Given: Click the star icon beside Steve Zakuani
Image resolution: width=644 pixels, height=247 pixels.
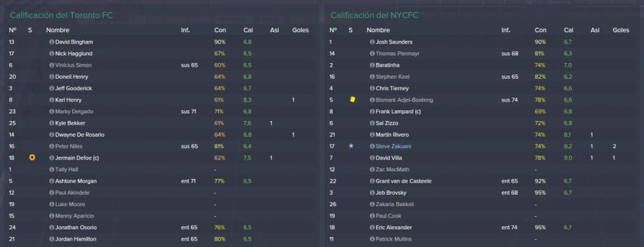Looking at the screenshot, I should [x=351, y=146].
